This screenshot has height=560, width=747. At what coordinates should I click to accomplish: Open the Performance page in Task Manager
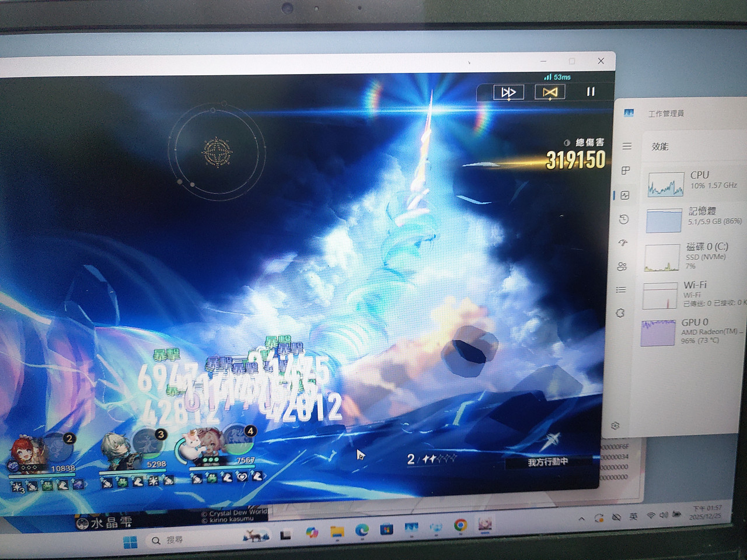625,195
